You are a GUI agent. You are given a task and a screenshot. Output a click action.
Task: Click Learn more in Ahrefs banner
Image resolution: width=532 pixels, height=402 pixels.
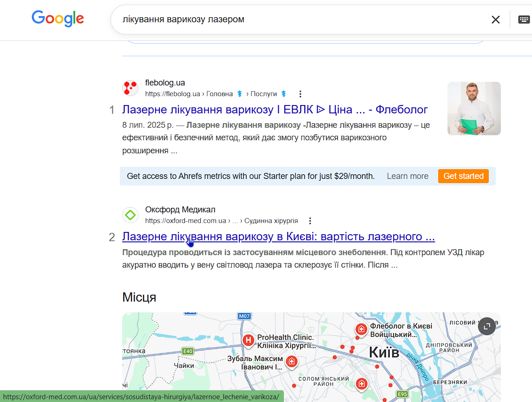pos(407,176)
